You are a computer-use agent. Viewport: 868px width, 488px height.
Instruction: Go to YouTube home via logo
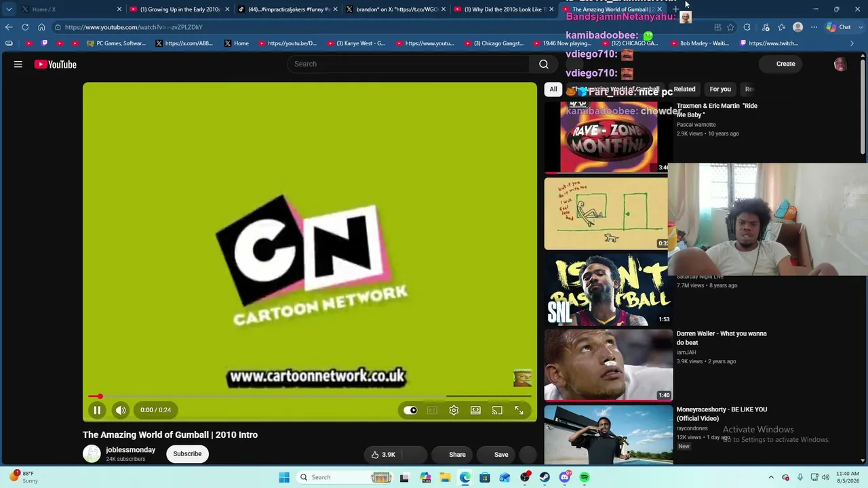(56, 64)
